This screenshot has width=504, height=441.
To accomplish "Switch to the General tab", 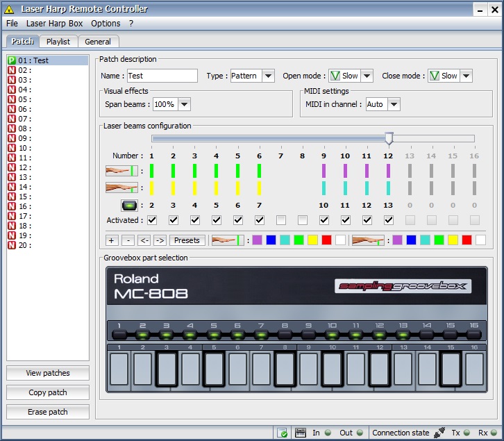I will (x=98, y=42).
